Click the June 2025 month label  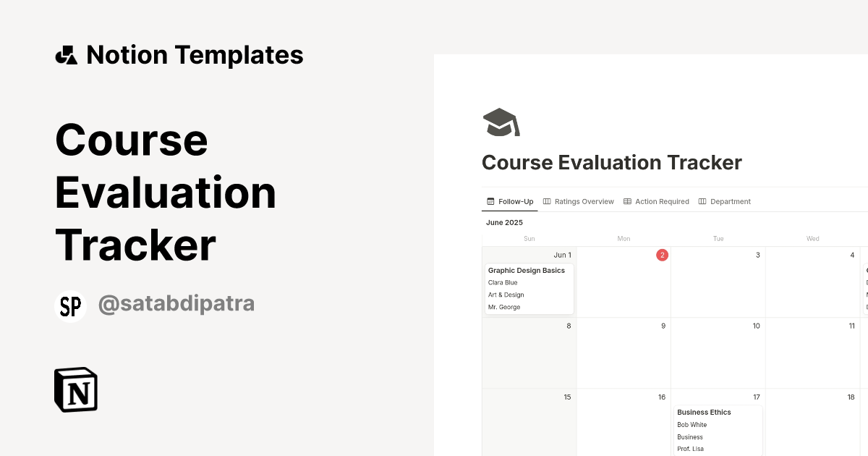tap(504, 222)
